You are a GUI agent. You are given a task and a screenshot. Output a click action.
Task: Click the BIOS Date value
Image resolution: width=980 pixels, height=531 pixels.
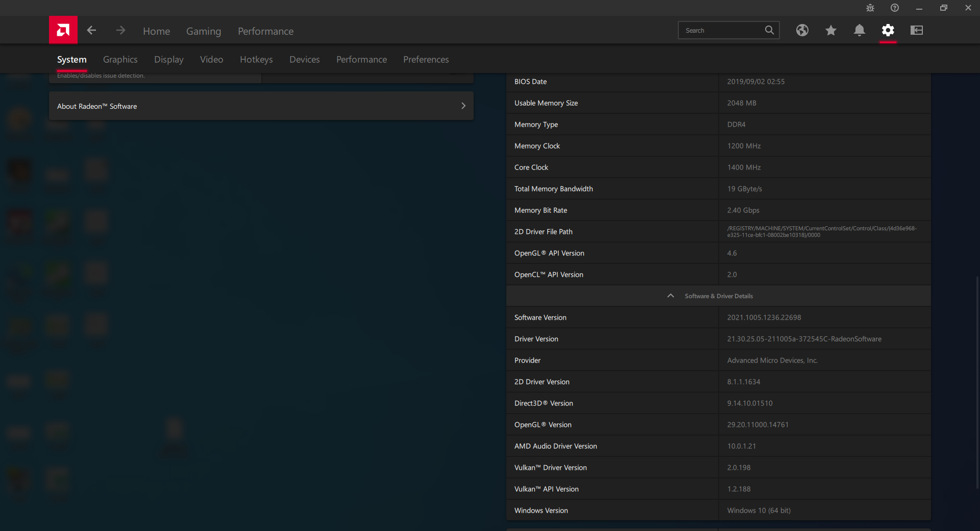(x=756, y=82)
